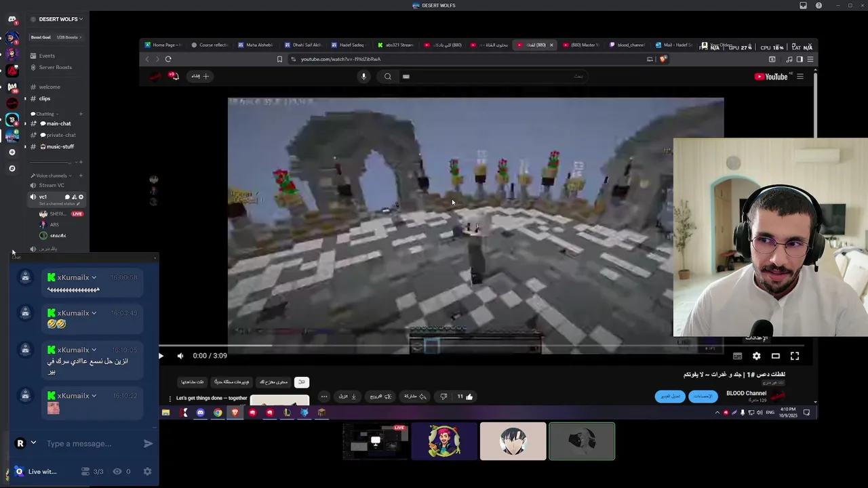
Task: Open vc1 activities icon
Action: click(x=74, y=197)
